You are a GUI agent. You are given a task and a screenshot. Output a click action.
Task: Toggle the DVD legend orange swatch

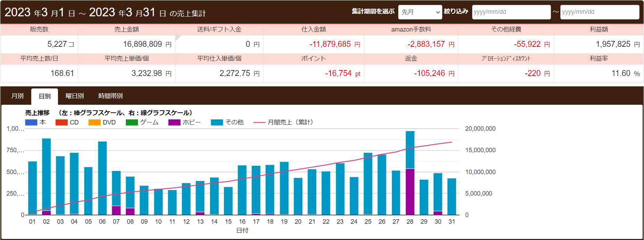[94, 122]
